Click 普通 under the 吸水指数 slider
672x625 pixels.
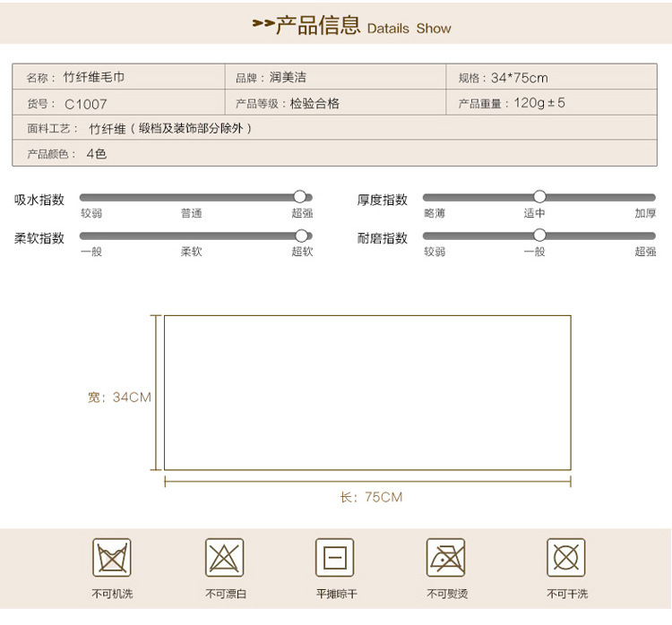click(x=191, y=213)
